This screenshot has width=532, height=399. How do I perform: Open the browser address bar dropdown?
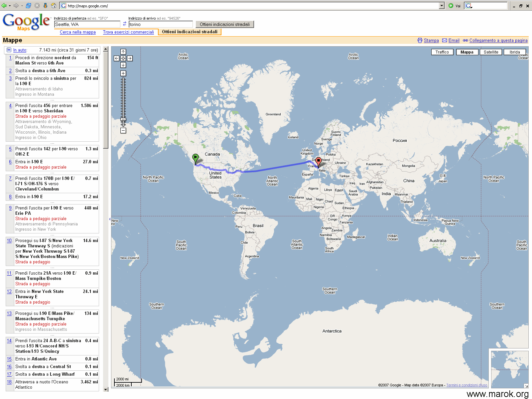tap(442, 6)
